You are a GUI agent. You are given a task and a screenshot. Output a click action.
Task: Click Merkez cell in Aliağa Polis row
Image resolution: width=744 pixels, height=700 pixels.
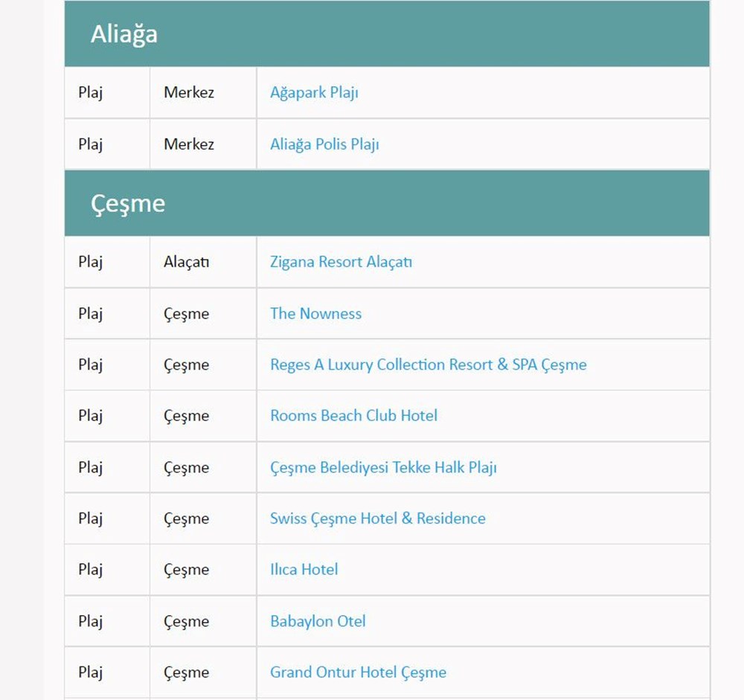click(189, 144)
